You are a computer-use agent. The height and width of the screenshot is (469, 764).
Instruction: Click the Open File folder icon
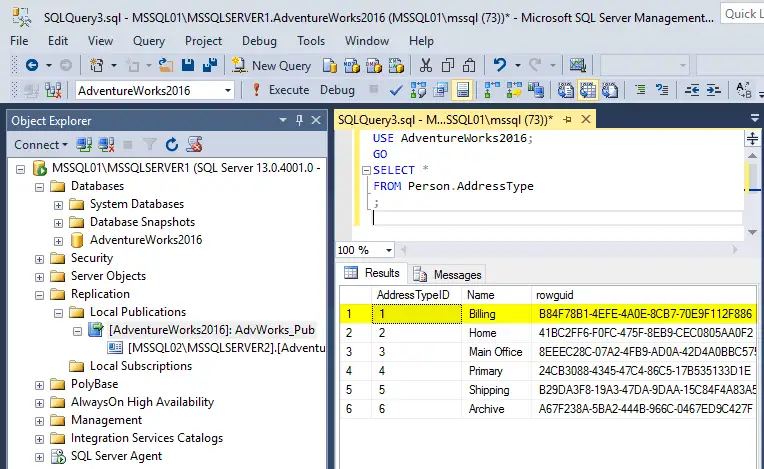click(166, 65)
